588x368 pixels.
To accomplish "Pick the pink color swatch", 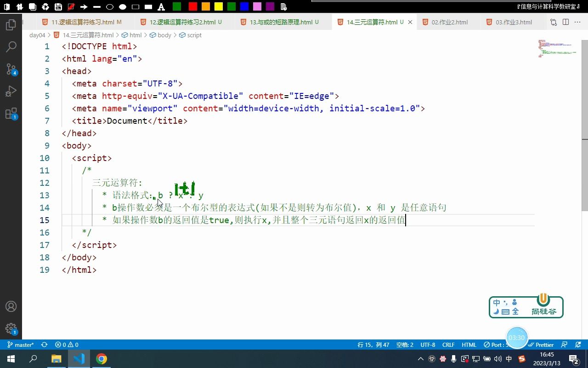I will (257, 6).
